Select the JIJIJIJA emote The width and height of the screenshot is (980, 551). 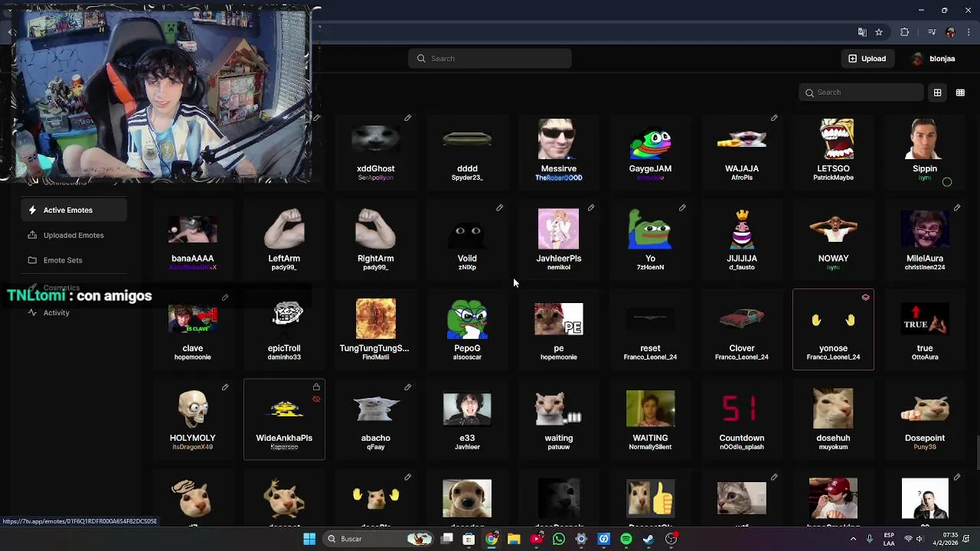pos(742,240)
